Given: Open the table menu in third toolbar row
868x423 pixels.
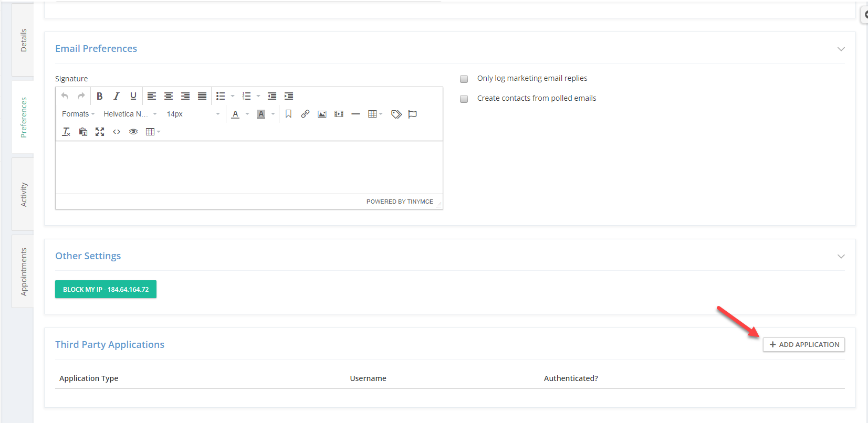Looking at the screenshot, I should coord(153,132).
